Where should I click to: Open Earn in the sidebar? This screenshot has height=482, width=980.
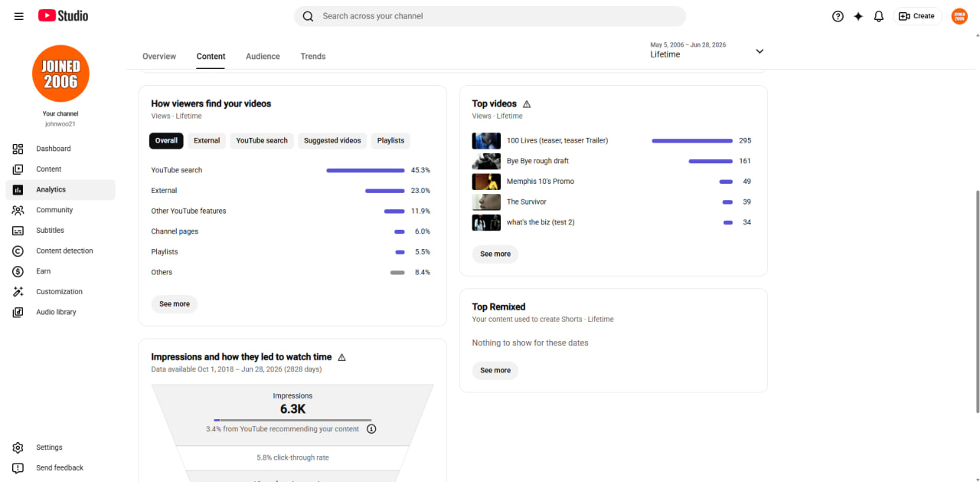(60, 271)
